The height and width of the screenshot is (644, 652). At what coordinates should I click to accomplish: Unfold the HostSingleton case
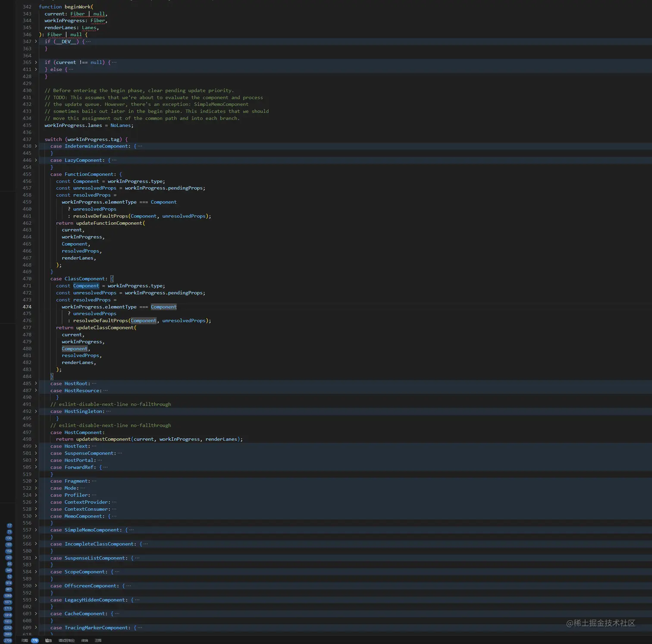pyautogui.click(x=36, y=412)
